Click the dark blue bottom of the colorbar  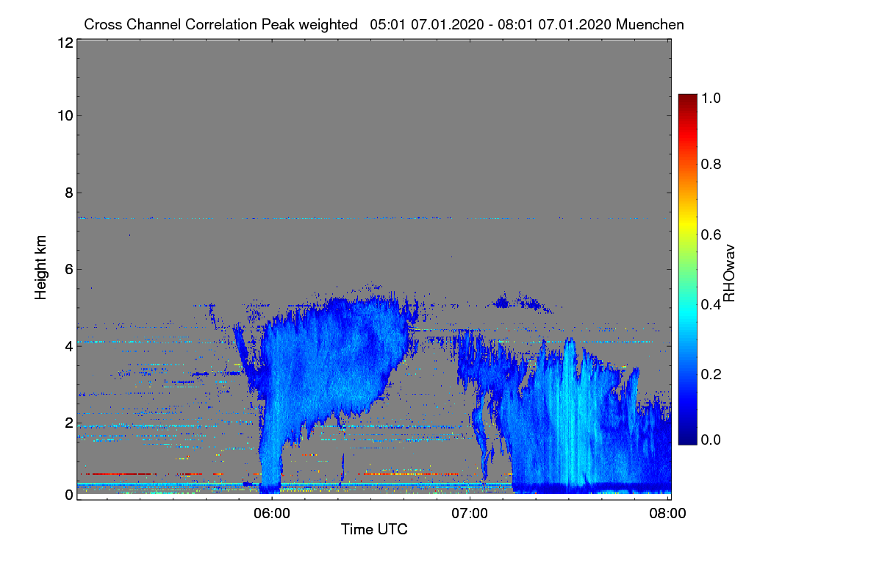687,440
